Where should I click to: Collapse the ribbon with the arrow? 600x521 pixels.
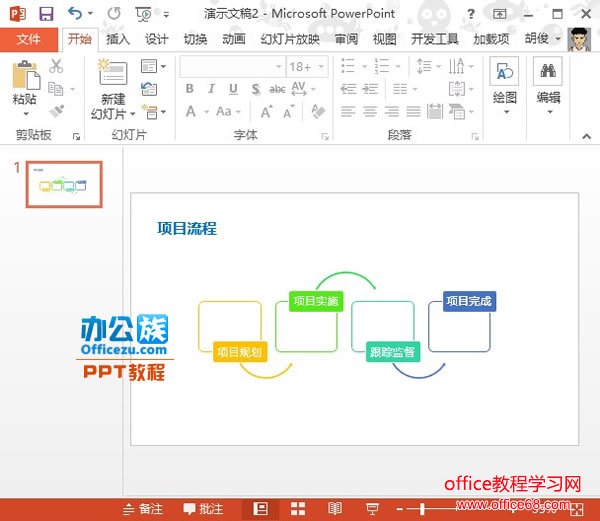(x=586, y=136)
